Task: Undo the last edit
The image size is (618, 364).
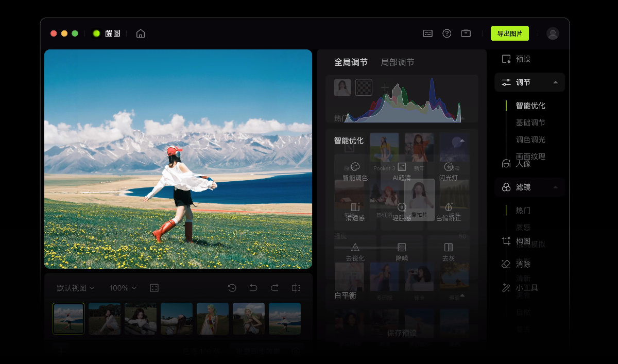Action: [253, 288]
